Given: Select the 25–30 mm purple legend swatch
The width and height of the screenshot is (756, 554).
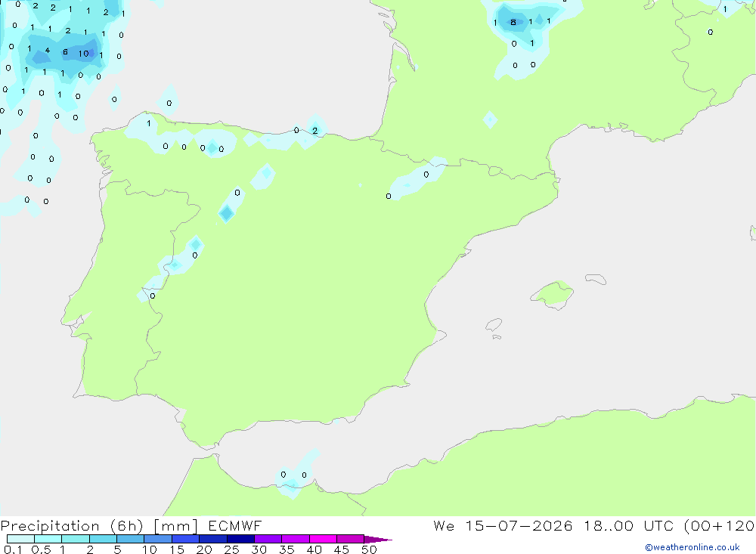Looking at the screenshot, I should coord(240,539).
